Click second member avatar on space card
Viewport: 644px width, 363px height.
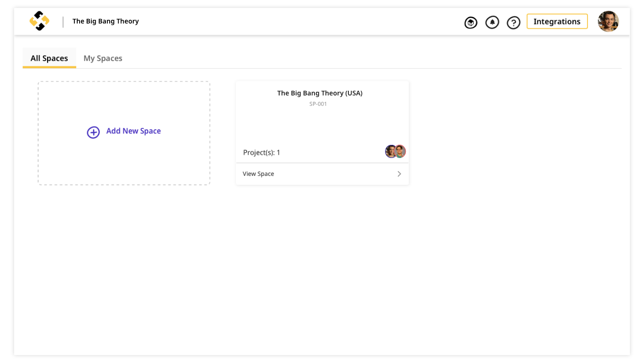coord(400,151)
